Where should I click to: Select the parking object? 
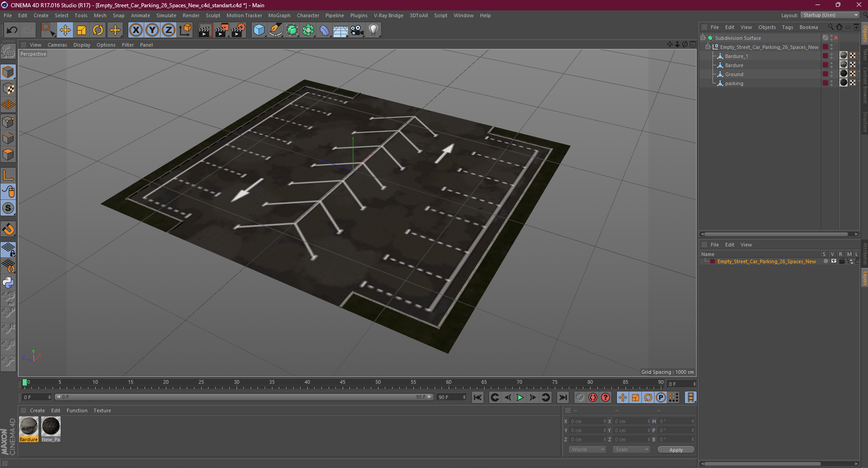pyautogui.click(x=734, y=83)
